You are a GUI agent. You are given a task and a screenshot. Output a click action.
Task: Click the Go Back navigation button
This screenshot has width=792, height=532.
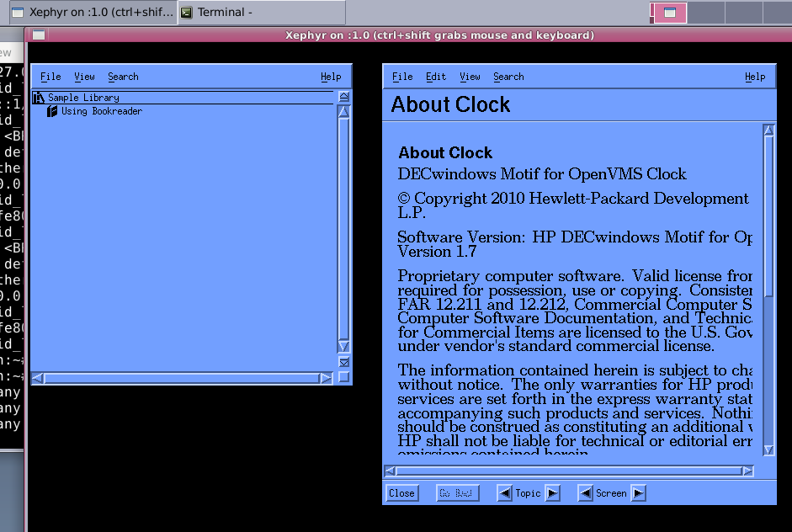[457, 492]
